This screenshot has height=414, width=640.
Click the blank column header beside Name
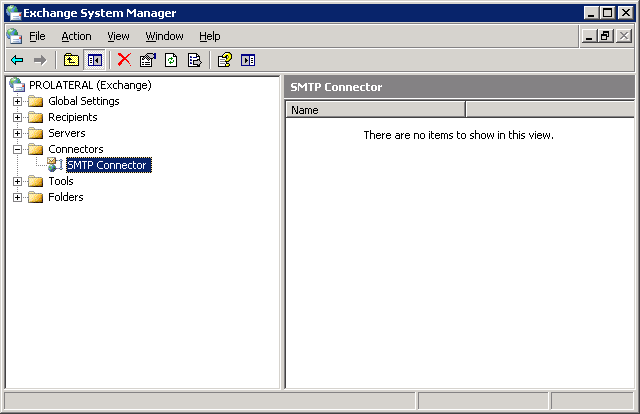click(x=550, y=110)
